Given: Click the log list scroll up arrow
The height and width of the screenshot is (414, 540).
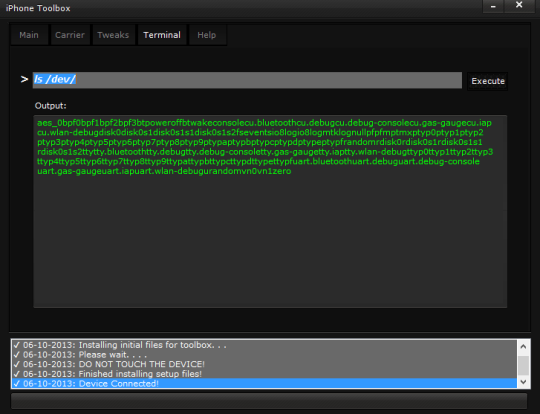Looking at the screenshot, I should point(523,346).
